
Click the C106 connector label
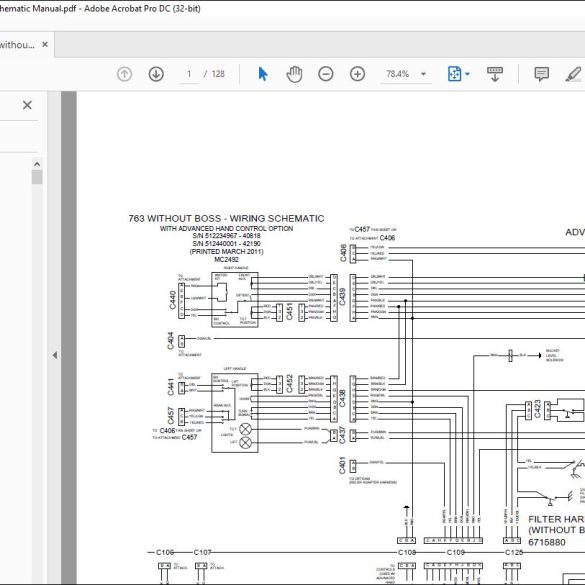tap(165, 552)
